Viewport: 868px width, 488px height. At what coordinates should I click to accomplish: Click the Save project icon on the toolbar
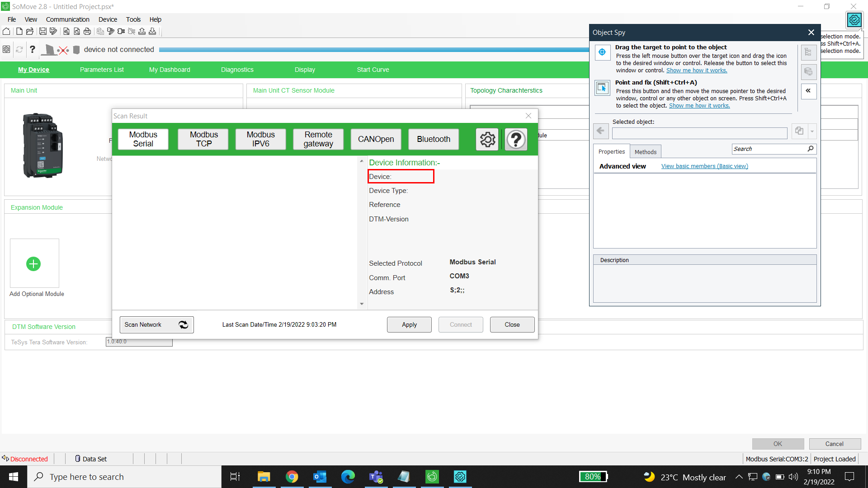click(42, 31)
